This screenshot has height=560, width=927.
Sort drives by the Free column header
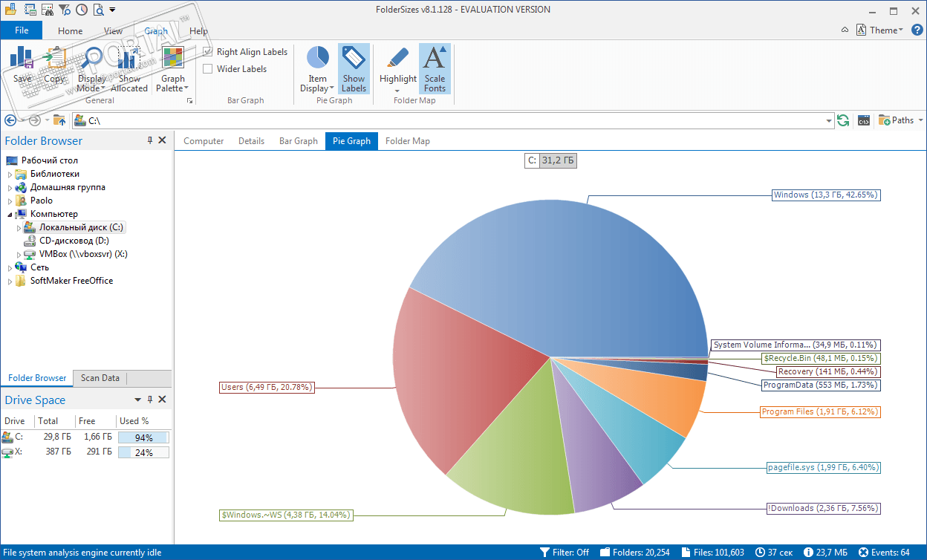click(x=94, y=421)
